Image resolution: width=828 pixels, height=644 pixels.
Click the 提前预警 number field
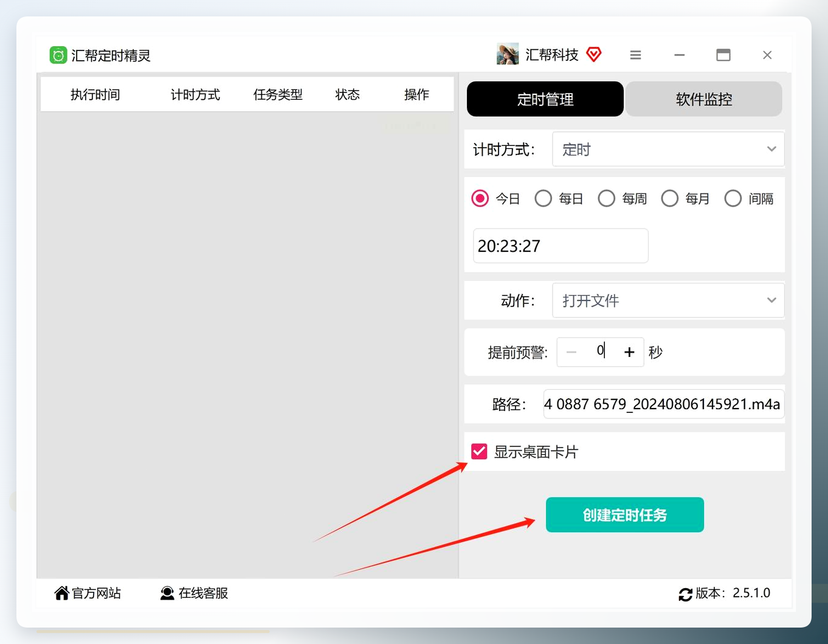point(600,351)
